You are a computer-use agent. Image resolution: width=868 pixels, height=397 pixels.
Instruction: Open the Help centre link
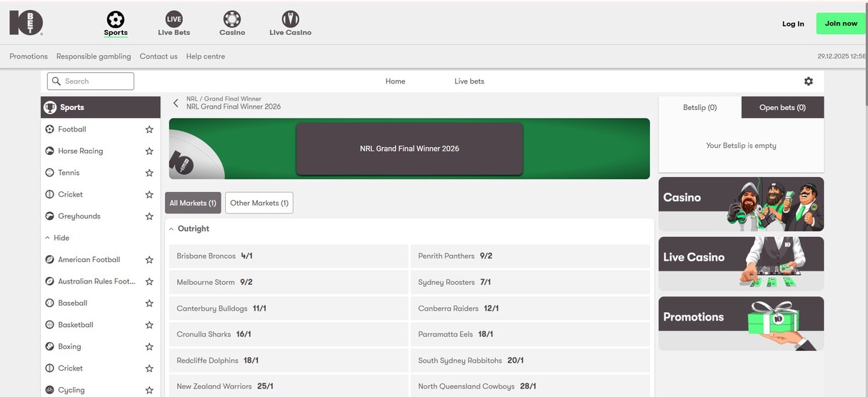click(x=206, y=56)
